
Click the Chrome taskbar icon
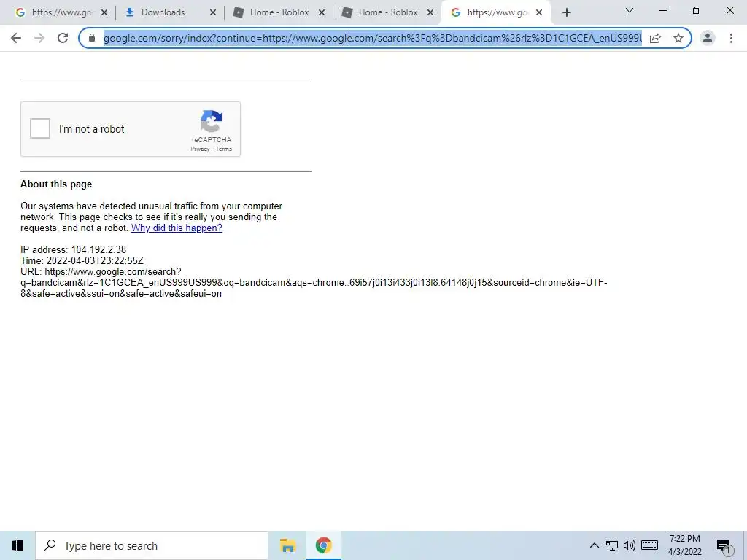click(323, 545)
